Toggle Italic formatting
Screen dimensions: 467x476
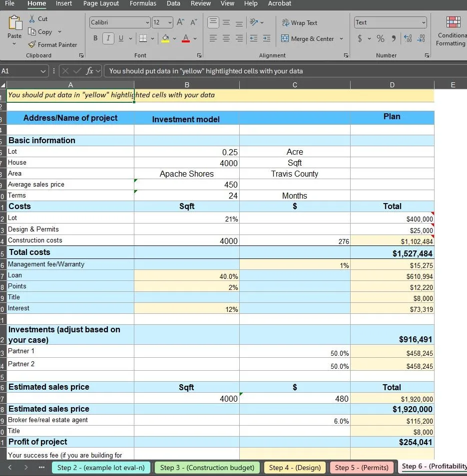point(108,38)
